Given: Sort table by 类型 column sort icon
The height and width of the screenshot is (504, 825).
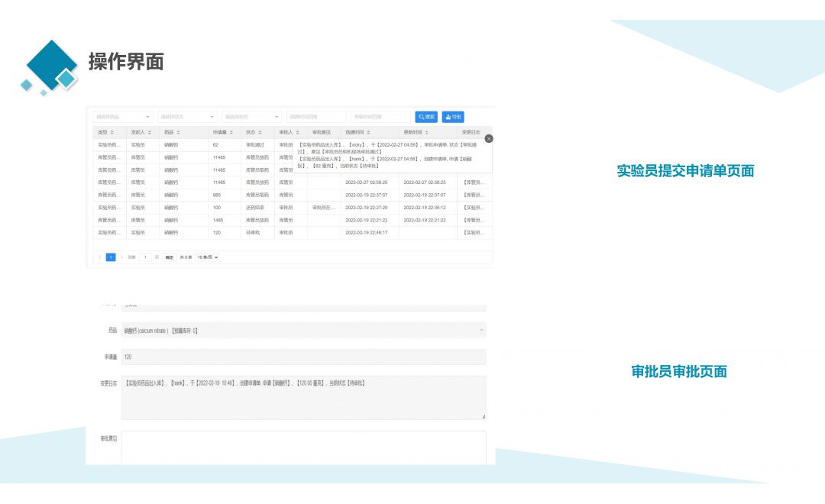Looking at the screenshot, I should (x=112, y=133).
